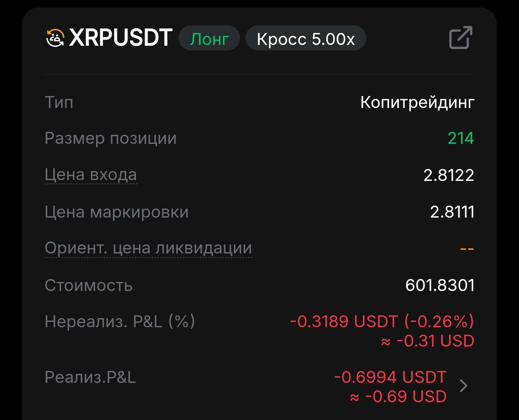Open the Ориент. цена ликвидации tooltip
The height and width of the screenshot is (420, 519).
tap(148, 247)
